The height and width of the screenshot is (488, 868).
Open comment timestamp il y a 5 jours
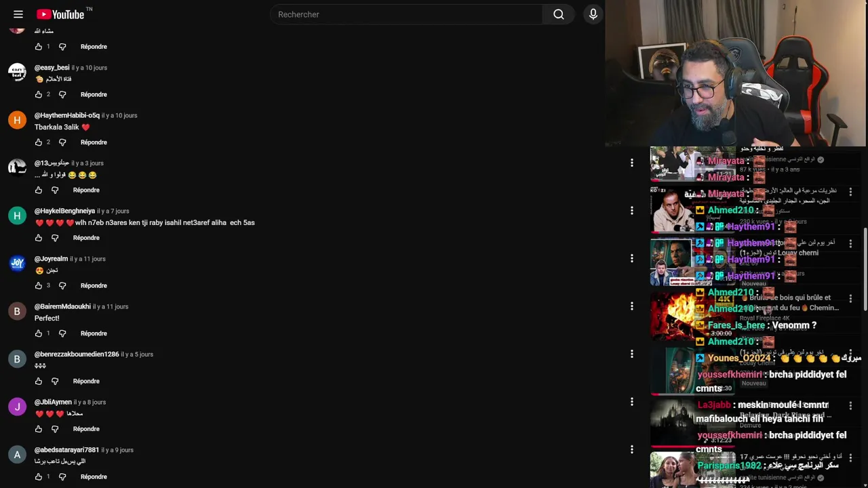pyautogui.click(x=137, y=354)
